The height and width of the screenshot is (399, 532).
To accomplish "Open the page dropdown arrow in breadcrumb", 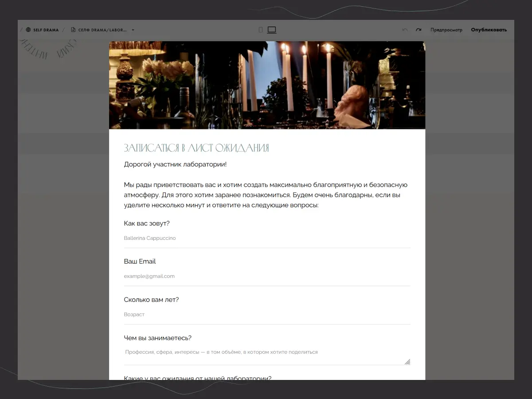I will click(133, 30).
